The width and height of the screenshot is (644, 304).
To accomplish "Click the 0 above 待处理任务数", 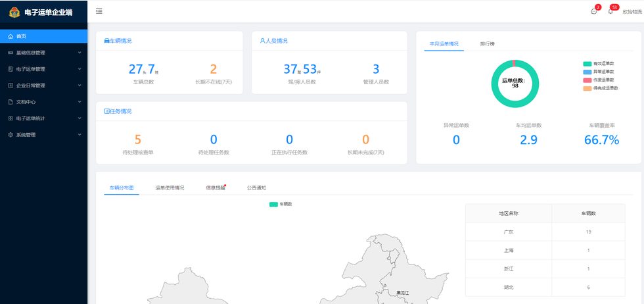I will click(214, 139).
